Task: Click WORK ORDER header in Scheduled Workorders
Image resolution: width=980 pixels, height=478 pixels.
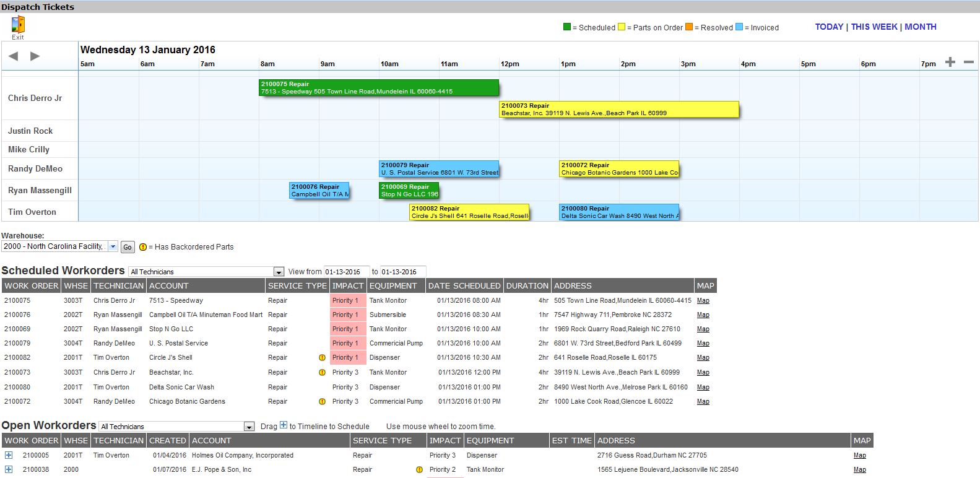Action: tap(32, 285)
